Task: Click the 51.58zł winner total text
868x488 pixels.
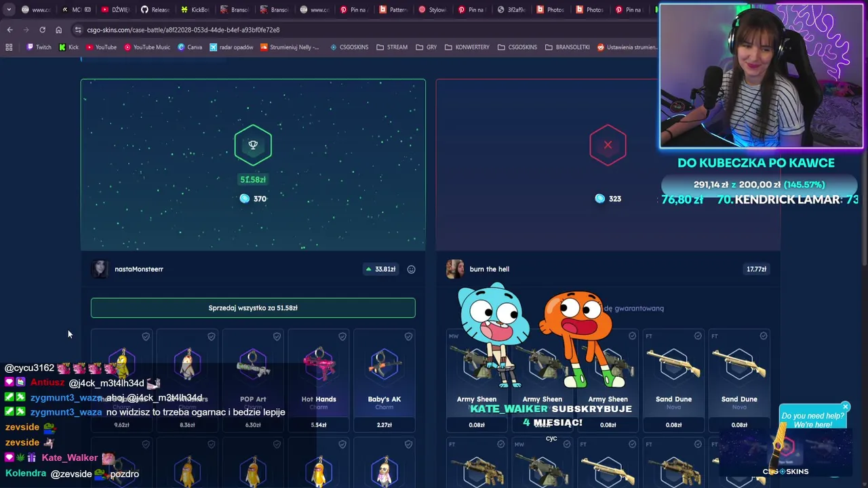Action: 253,180
